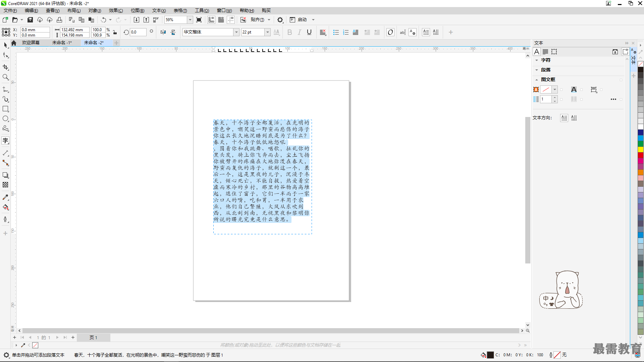The image size is (644, 362).
Task: Toggle Bold formatting
Action: click(290, 32)
